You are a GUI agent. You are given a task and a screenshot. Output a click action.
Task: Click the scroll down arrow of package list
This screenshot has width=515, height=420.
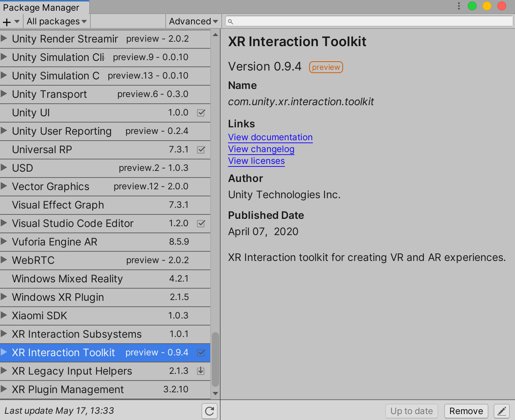tap(215, 394)
